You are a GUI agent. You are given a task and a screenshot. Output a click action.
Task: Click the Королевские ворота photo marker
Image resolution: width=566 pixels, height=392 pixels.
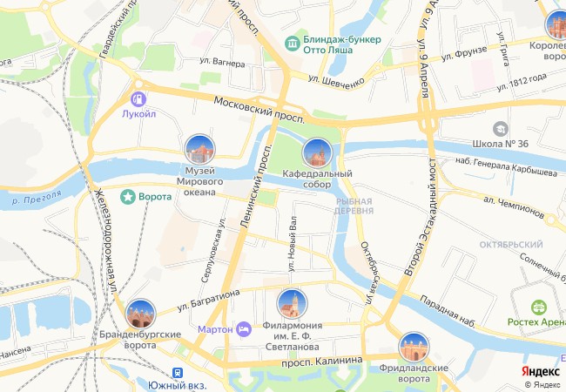pos(557,24)
